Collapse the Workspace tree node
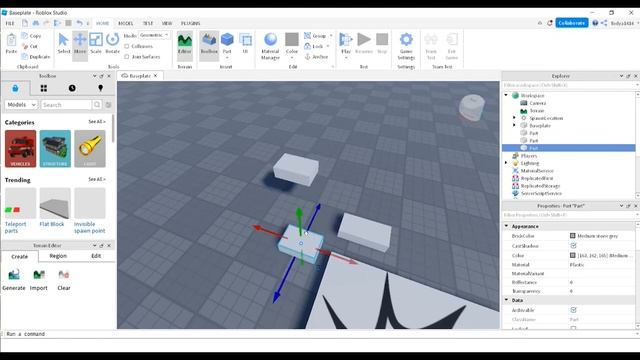640x360 pixels. tap(506, 95)
